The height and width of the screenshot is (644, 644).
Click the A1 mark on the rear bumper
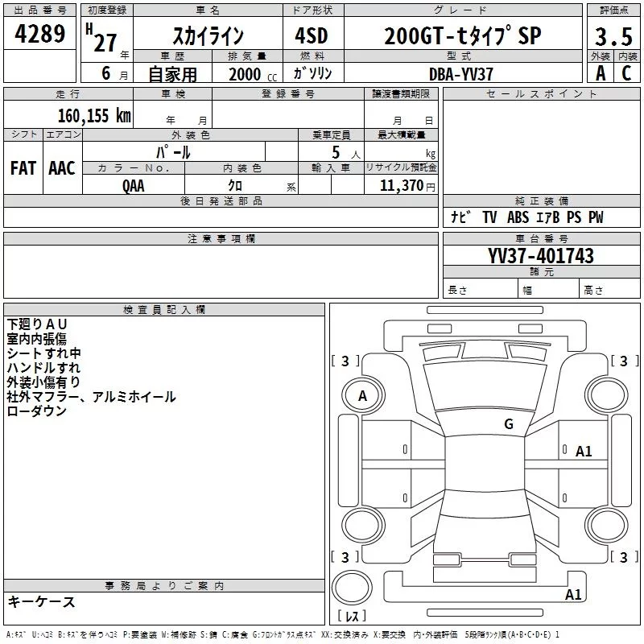pyautogui.click(x=573, y=594)
